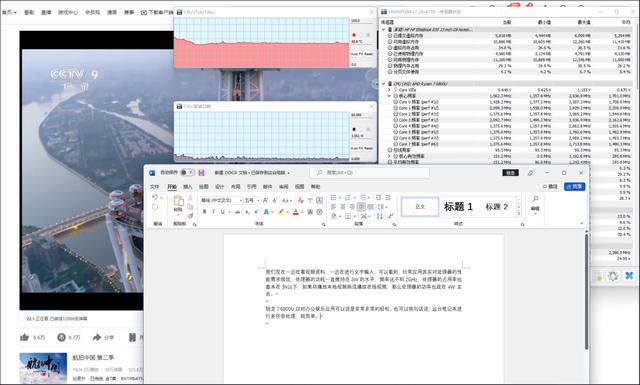The image size is (640, 385).
Task: Click the Copy icon in Word ribbon
Action: 190,207
